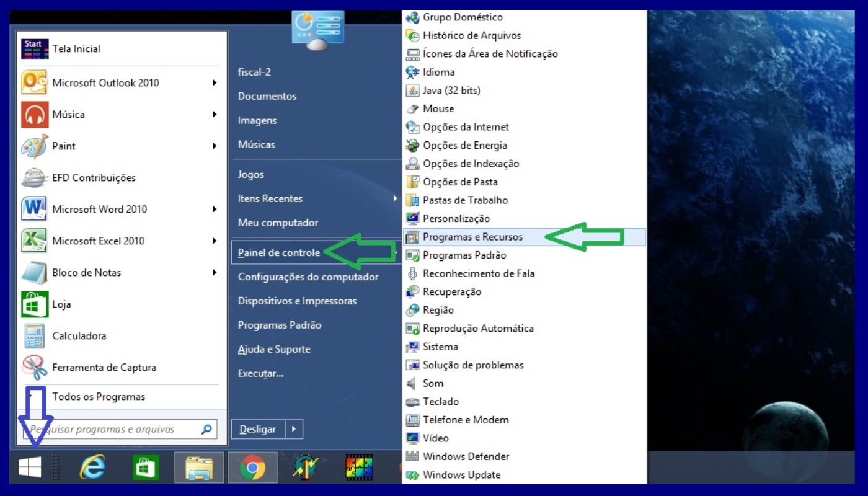Click the Loja store bag icon
Screen dimensions: 868x496
[35, 304]
